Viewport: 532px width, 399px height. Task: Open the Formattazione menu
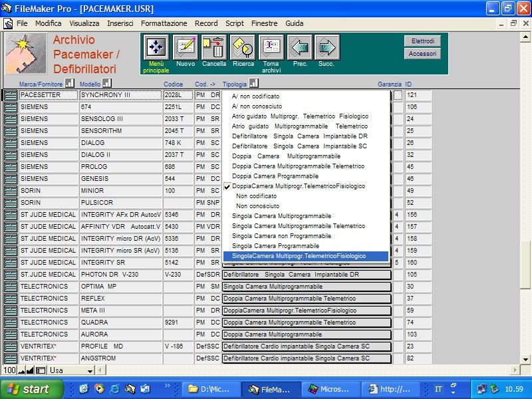pyautogui.click(x=164, y=23)
